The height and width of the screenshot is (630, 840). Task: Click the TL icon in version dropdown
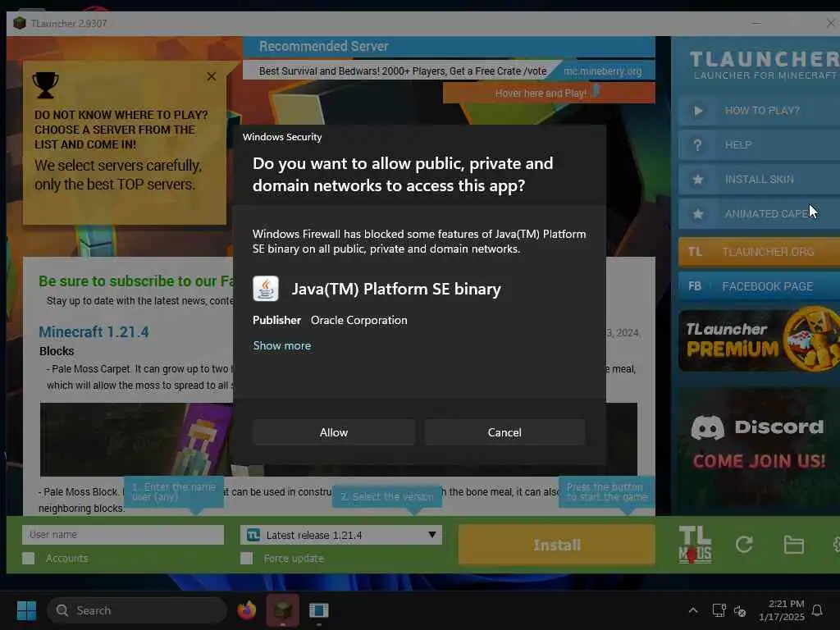pos(253,535)
